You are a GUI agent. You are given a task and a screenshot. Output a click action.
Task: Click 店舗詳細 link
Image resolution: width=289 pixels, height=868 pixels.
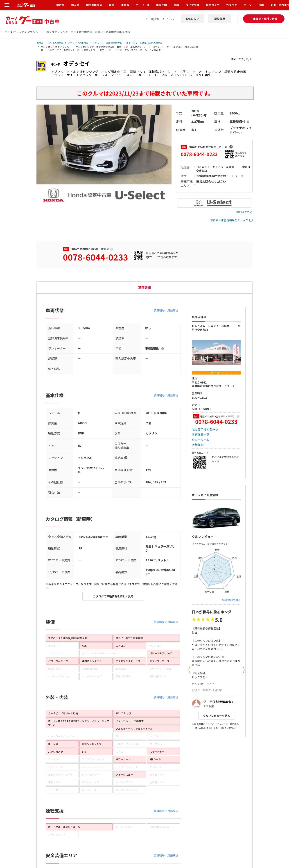pyautogui.click(x=197, y=445)
